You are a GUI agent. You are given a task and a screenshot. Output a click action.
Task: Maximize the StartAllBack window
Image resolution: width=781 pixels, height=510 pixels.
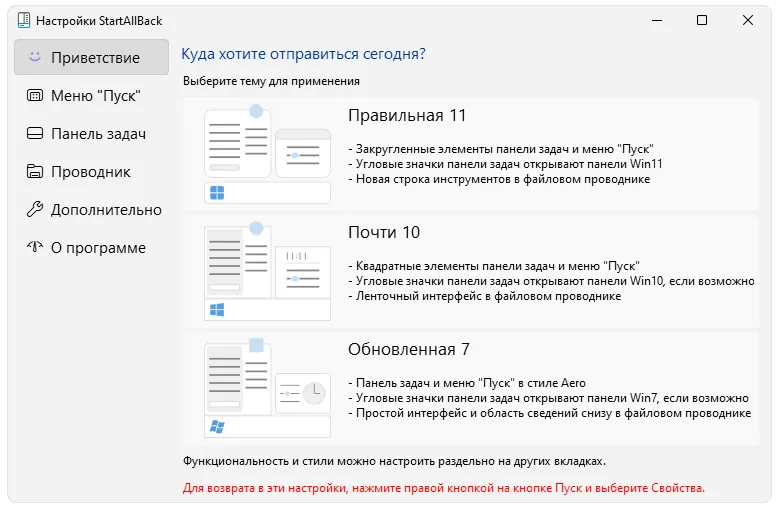point(702,20)
